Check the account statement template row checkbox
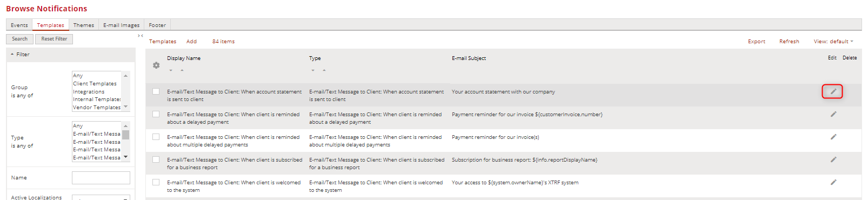Screen dimensions: 868x200 click(x=156, y=91)
